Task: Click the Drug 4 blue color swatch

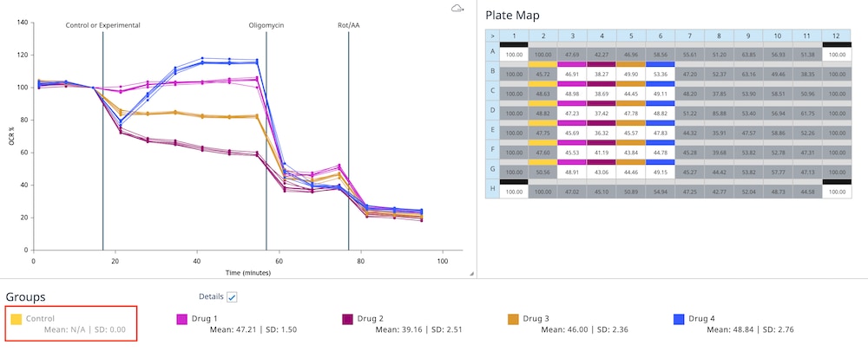Action: pyautogui.click(x=680, y=319)
